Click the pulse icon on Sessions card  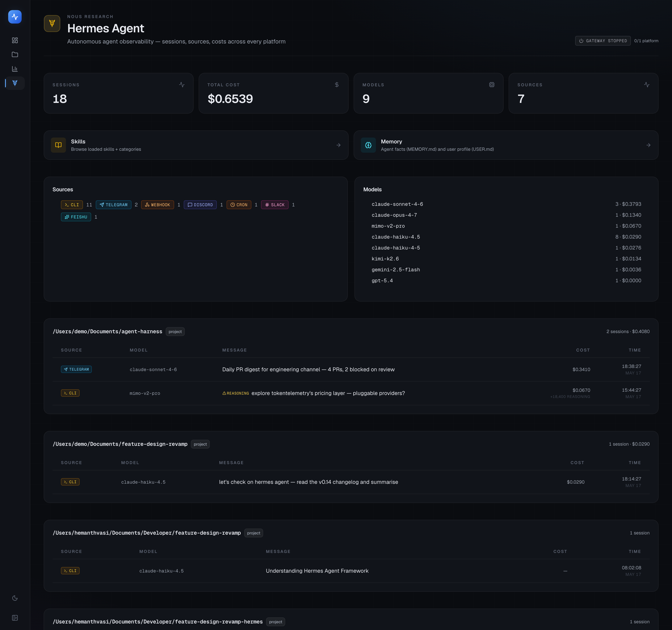[182, 84]
